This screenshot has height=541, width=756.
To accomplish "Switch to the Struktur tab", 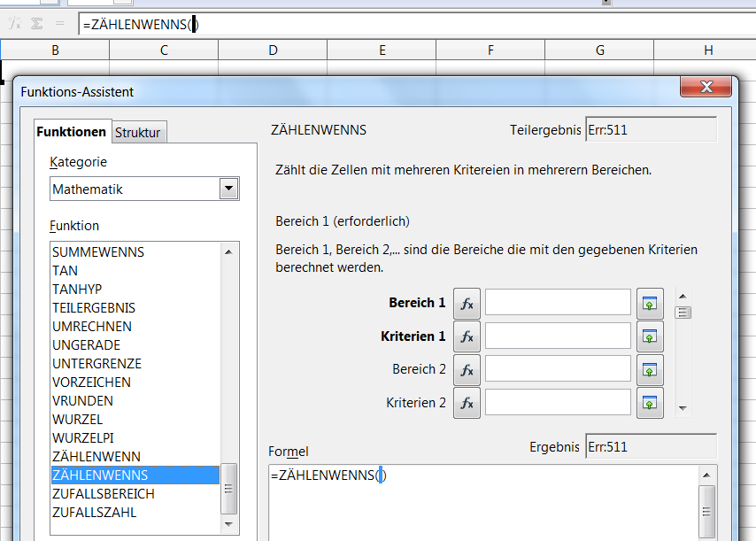I will 138,133.
